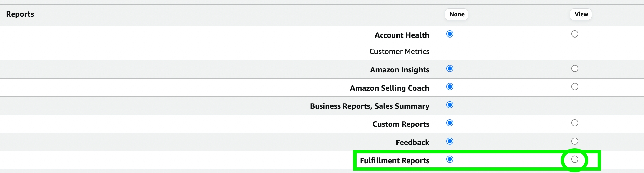
Task: Select View radio for Fulfillment Reports
Action: [574, 159]
